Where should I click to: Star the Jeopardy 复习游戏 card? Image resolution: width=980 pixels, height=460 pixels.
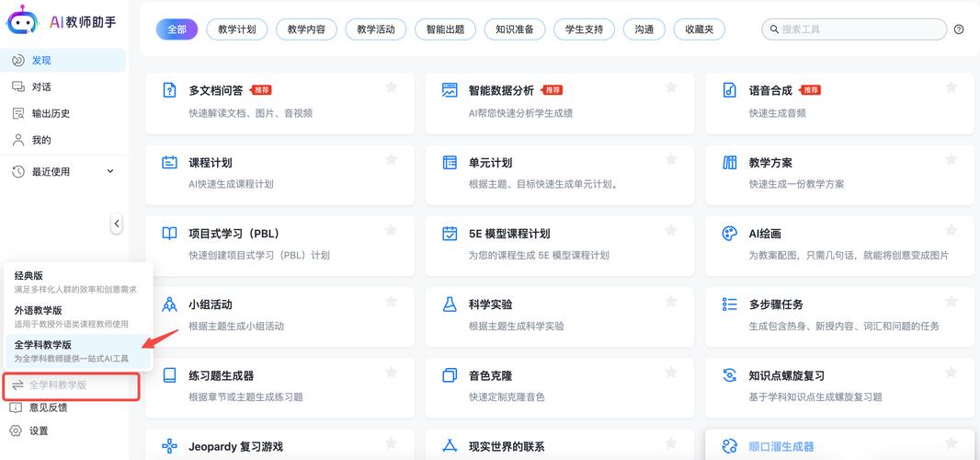(x=392, y=443)
